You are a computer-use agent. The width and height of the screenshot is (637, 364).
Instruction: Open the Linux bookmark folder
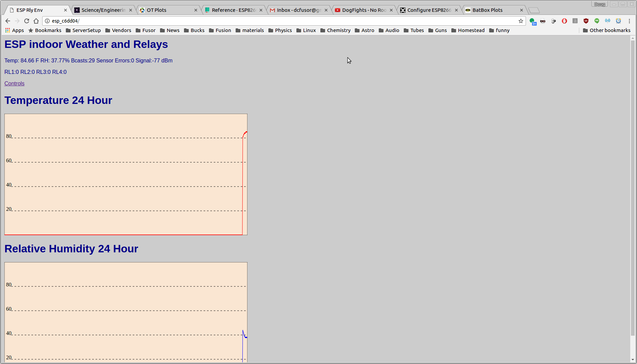(306, 30)
